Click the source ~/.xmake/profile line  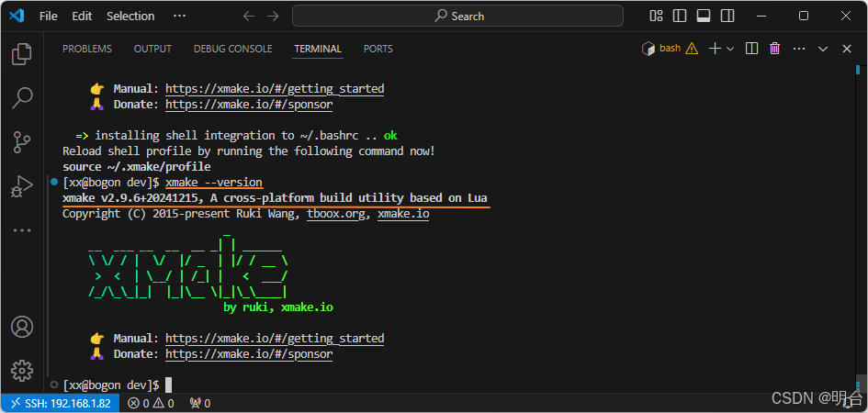(x=137, y=166)
